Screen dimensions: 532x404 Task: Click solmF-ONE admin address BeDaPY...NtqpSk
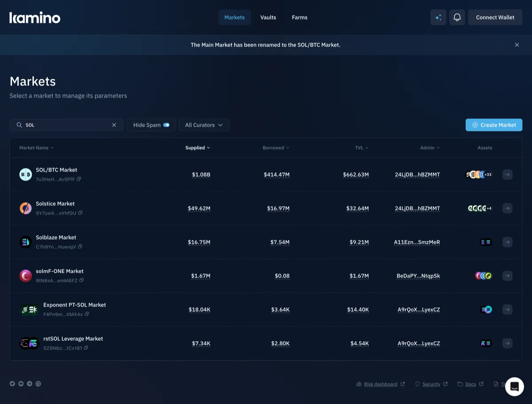pyautogui.click(x=418, y=276)
